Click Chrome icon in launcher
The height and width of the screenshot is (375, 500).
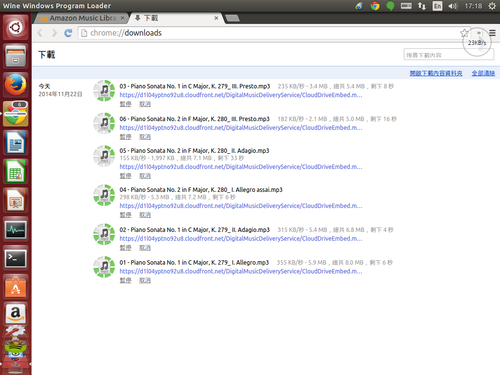[15, 114]
